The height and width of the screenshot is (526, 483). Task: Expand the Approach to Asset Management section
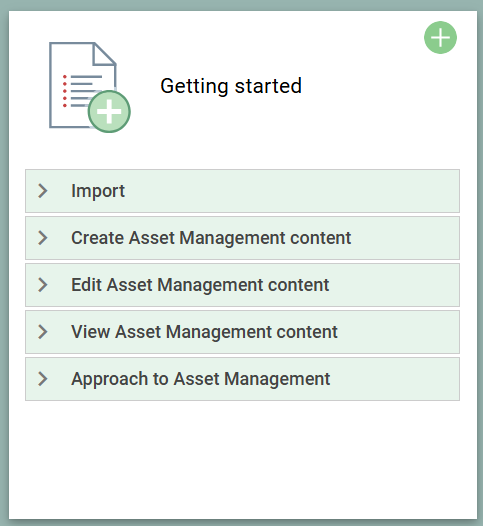point(243,379)
